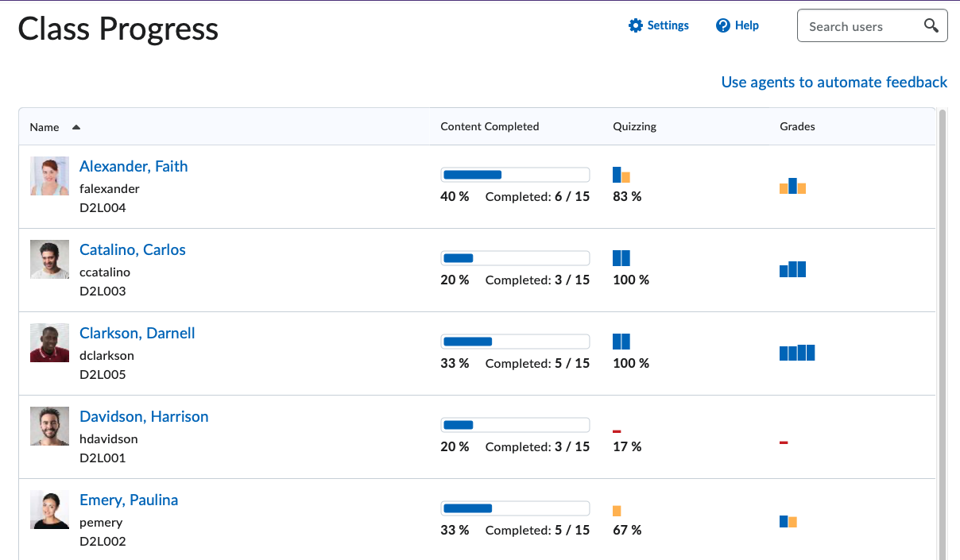Click the Settings gear icon
Image resolution: width=960 pixels, height=560 pixels.
(x=635, y=25)
